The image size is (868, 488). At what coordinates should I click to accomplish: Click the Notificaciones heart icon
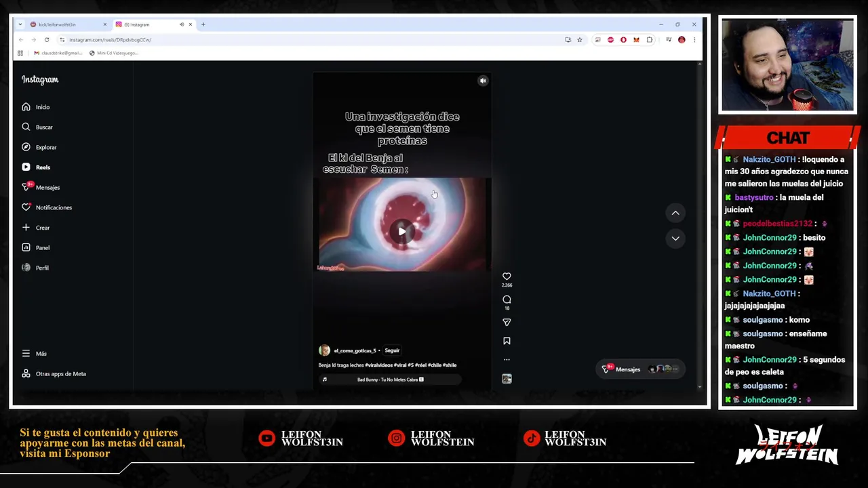[26, 207]
